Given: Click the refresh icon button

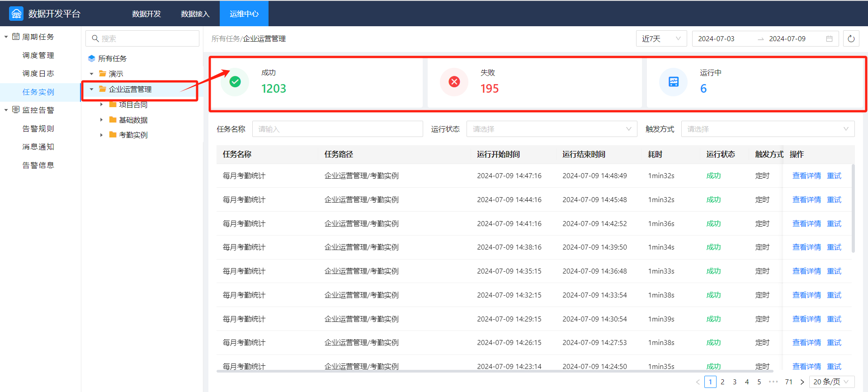Looking at the screenshot, I should click(851, 39).
